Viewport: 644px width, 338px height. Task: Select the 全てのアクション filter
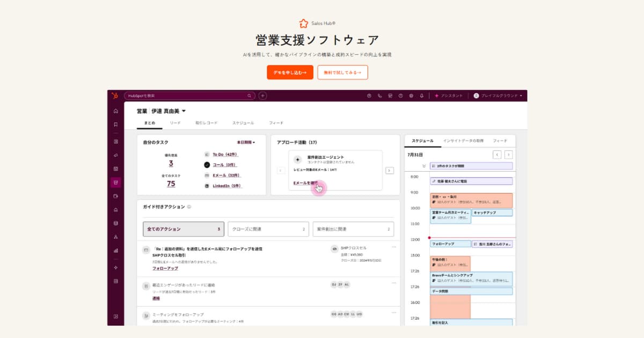pos(183,229)
